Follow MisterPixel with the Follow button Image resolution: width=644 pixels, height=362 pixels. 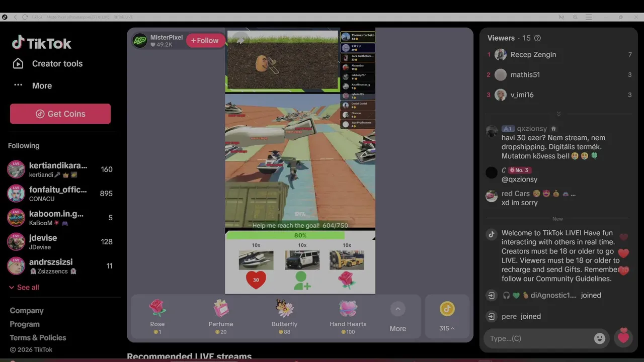pyautogui.click(x=205, y=41)
